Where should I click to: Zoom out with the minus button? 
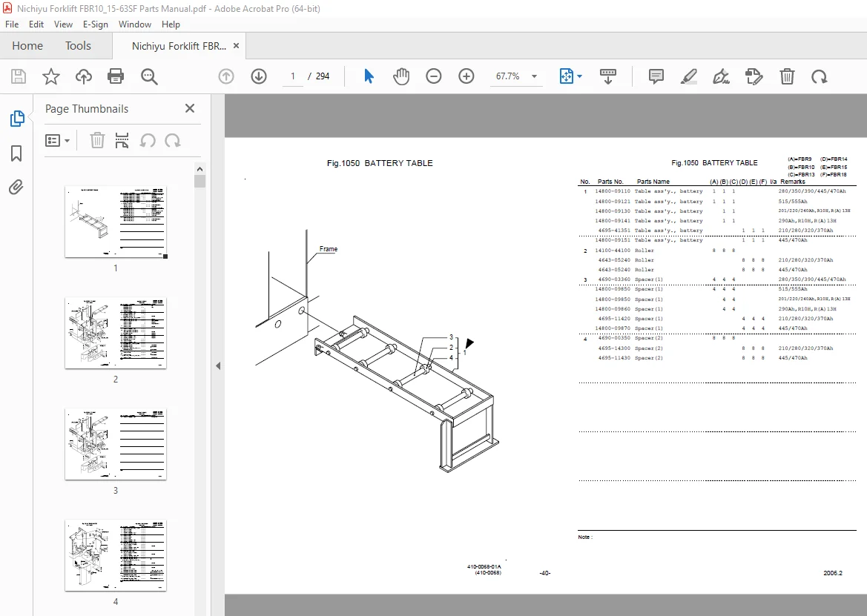pyautogui.click(x=433, y=76)
